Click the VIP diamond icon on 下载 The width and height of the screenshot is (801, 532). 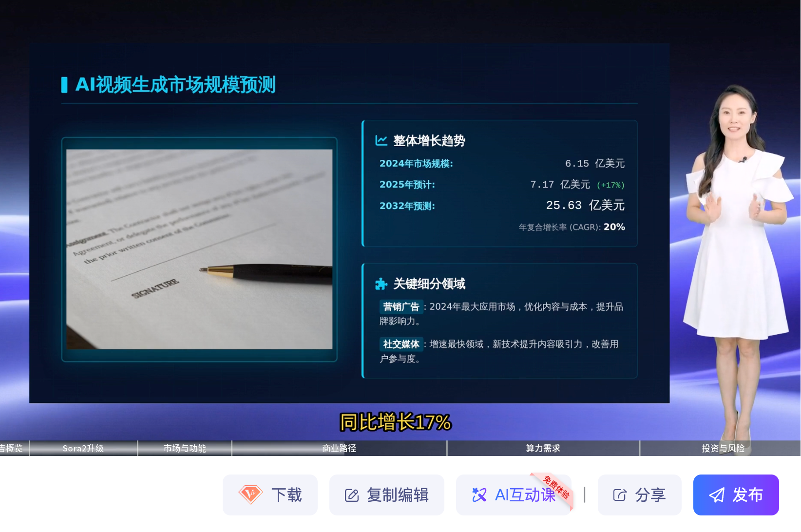[x=250, y=494]
